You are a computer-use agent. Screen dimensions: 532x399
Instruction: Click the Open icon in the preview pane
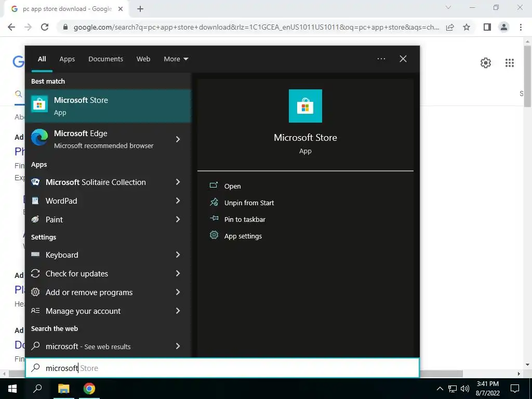tap(214, 185)
